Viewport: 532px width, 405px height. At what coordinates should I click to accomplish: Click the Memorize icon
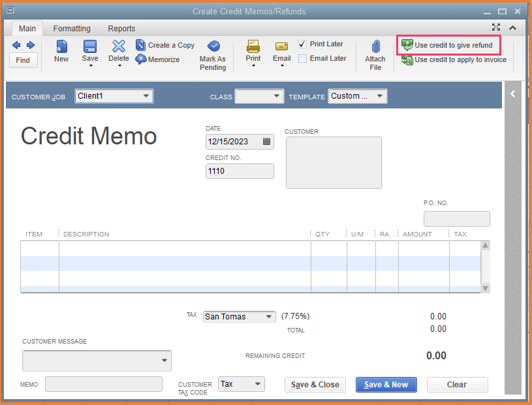(140, 59)
